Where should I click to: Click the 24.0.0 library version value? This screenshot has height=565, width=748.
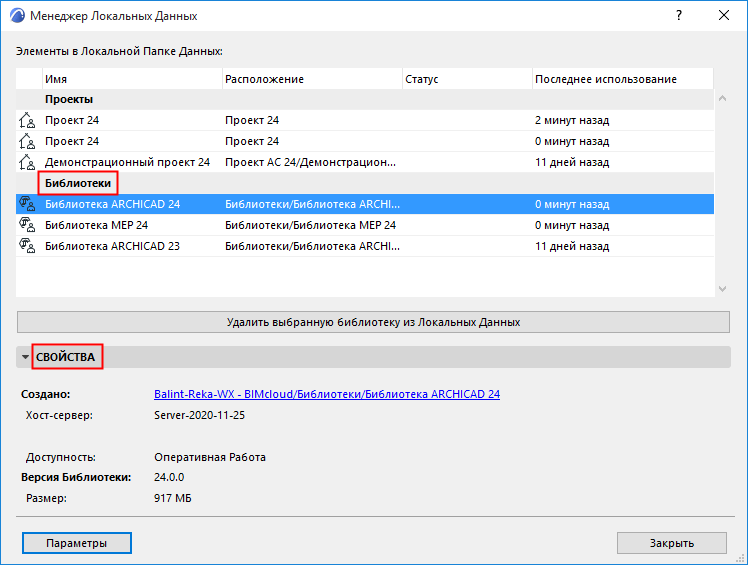169,477
